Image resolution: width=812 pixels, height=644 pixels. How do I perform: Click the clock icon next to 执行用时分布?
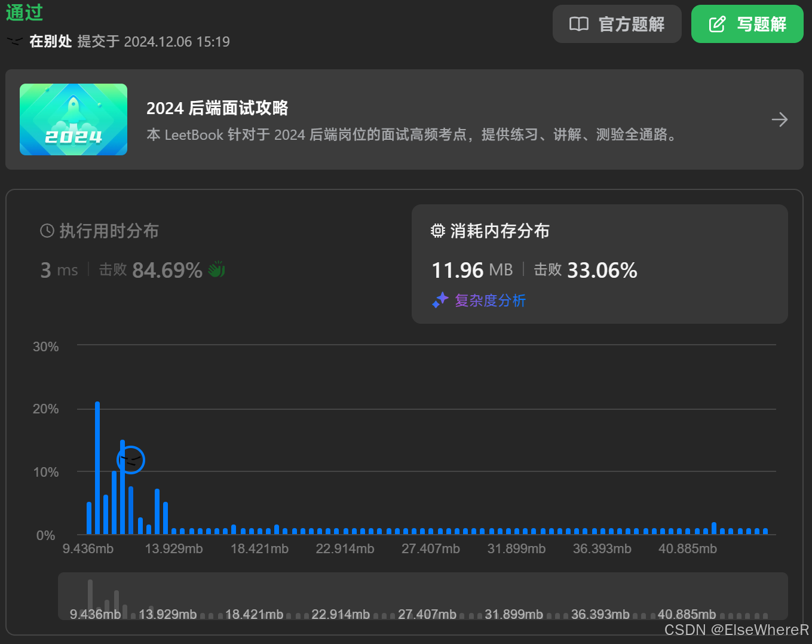[47, 231]
